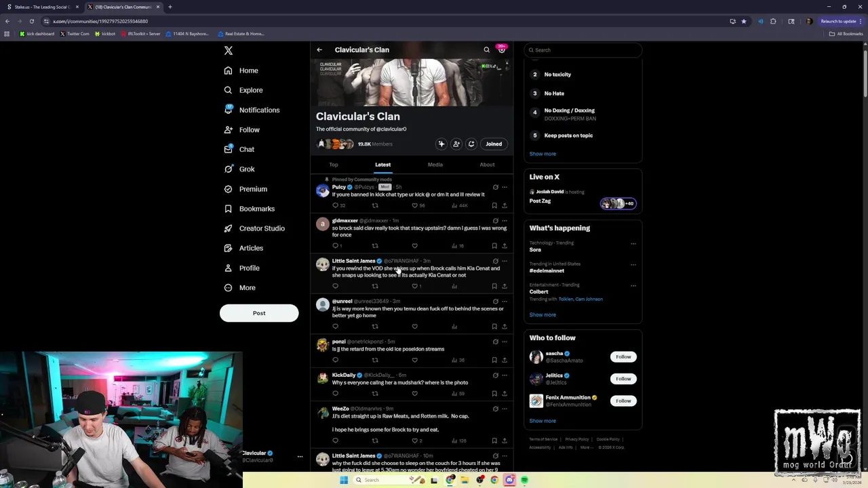Show more community rules

tap(542, 154)
